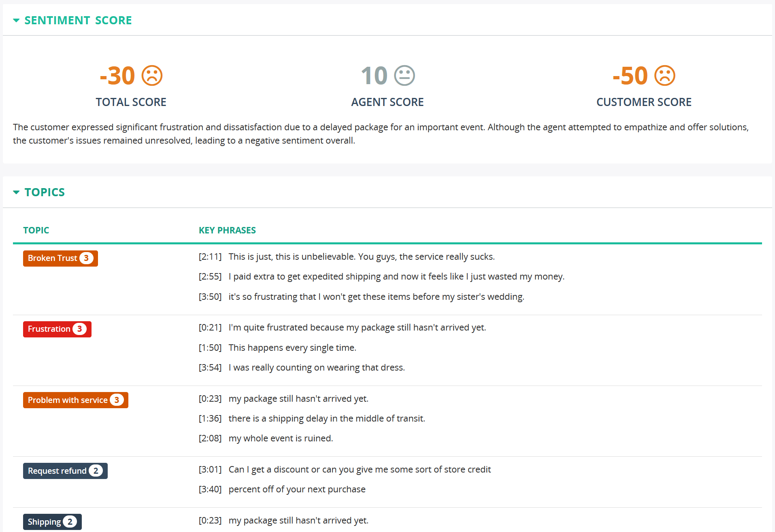Screen dimensions: 775x532
Task: Click the sad face icon next to Customer Score
Action: 664,75
